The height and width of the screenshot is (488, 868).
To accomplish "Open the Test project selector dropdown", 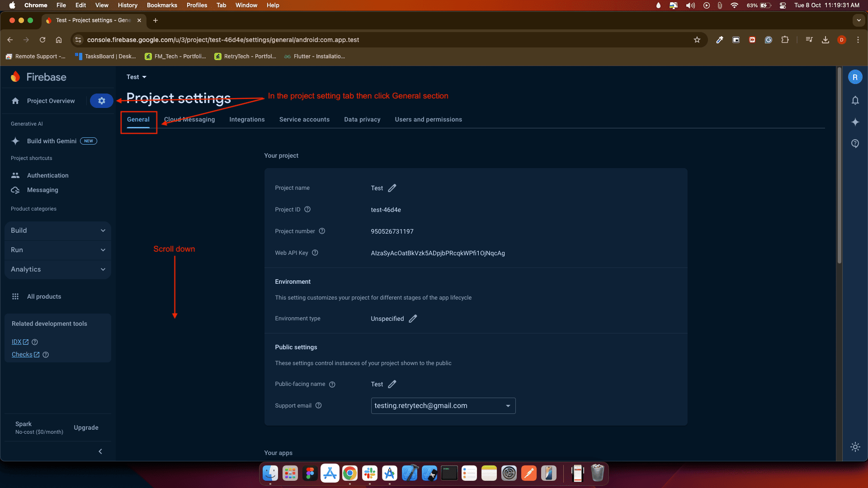I will [137, 77].
